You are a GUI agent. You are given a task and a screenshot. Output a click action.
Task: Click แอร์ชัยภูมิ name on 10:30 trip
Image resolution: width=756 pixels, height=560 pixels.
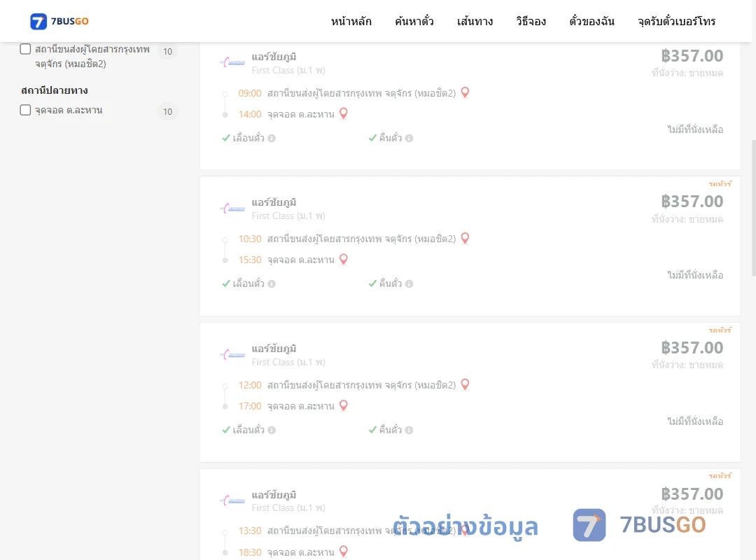(x=274, y=202)
